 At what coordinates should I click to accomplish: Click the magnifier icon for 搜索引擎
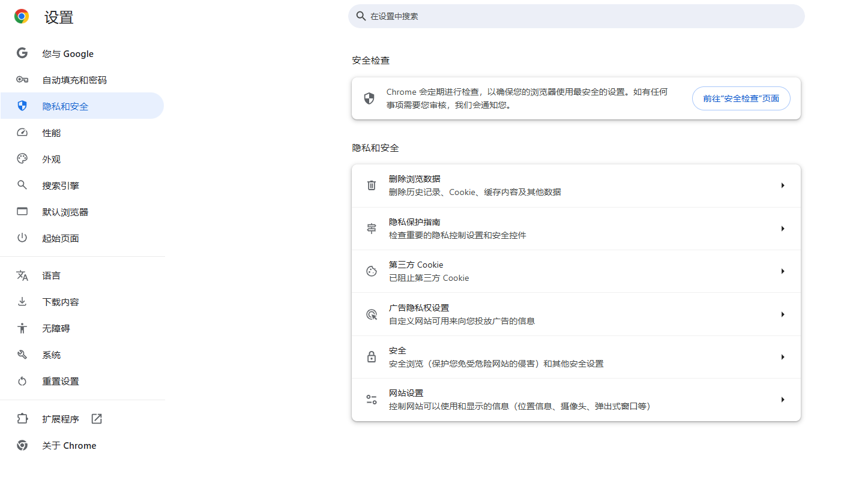pyautogui.click(x=22, y=185)
